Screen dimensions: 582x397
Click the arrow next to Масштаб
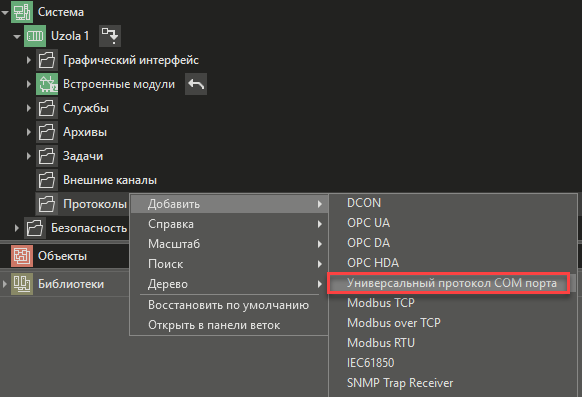[x=320, y=244]
